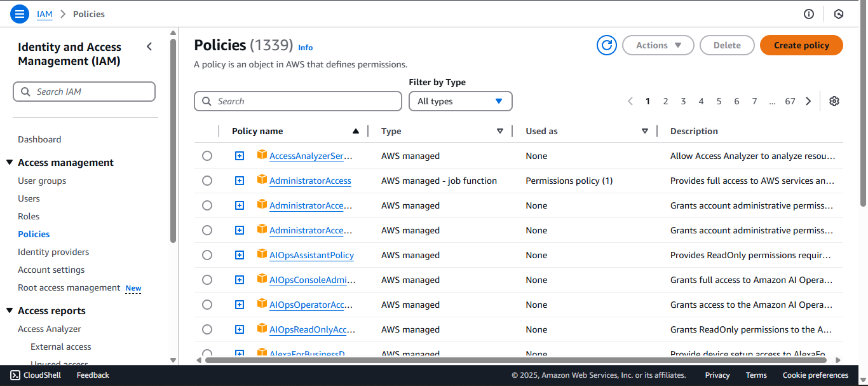
Task: Click the Search IAM input field
Action: point(84,92)
